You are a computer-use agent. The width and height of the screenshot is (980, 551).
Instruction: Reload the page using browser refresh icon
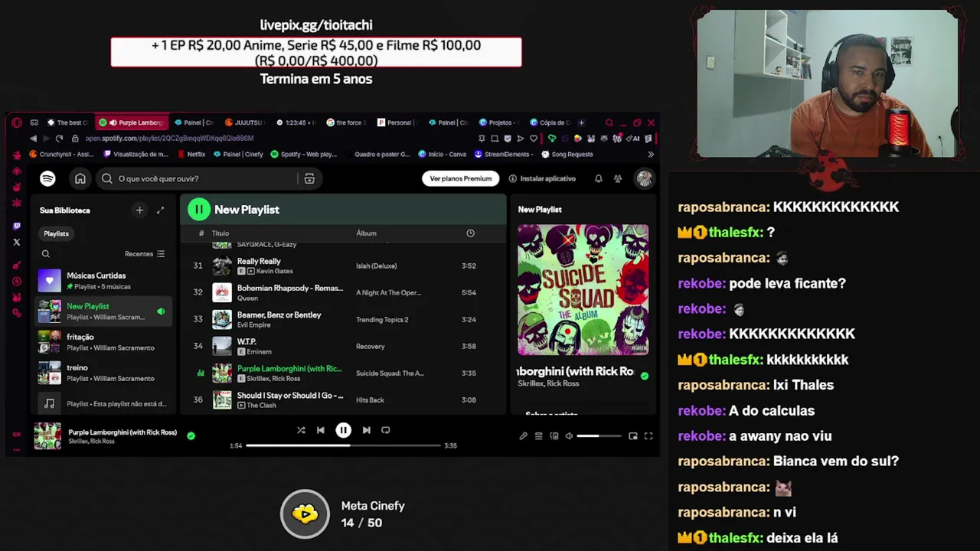click(59, 139)
